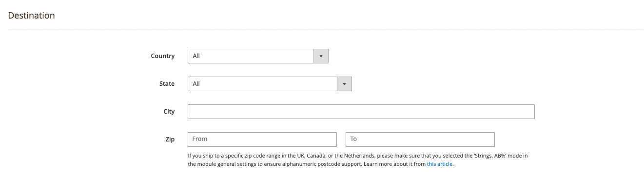Click the zip code range help note
Screen dimensions: 644x180
[x=358, y=160]
